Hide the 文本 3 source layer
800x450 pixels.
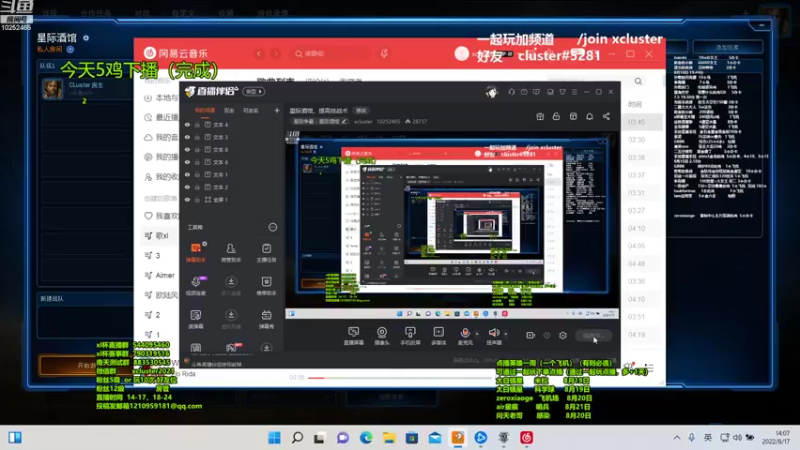187,137
